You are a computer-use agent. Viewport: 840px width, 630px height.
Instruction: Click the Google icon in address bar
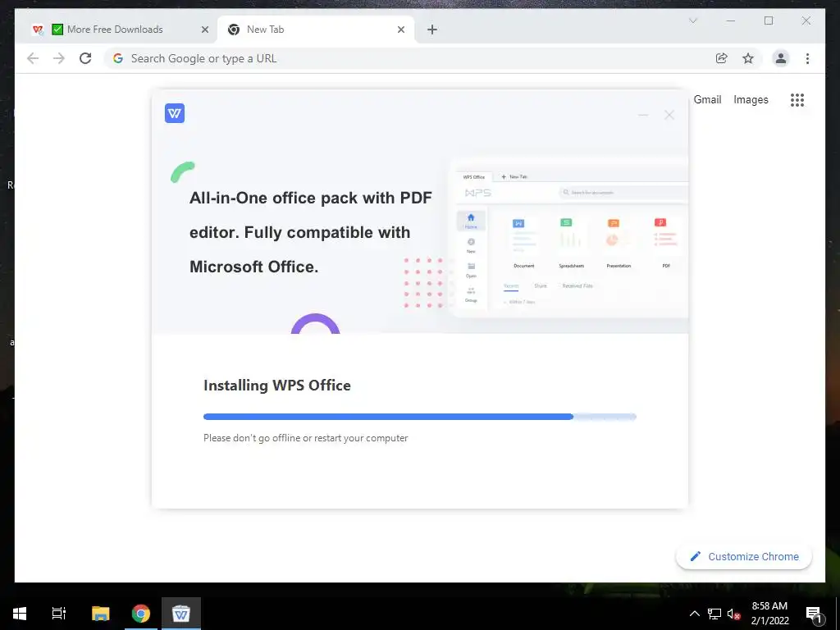click(x=118, y=58)
